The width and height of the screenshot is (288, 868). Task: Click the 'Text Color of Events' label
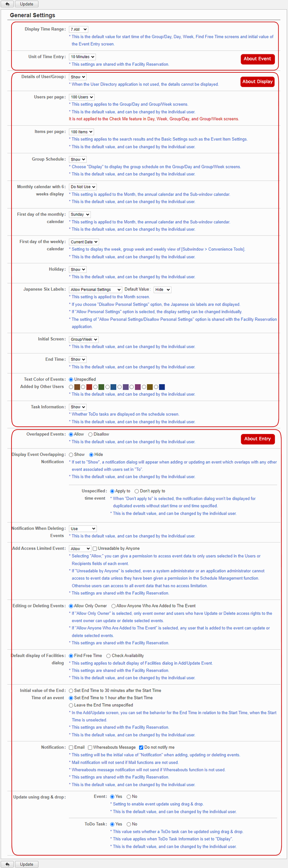coord(44,380)
